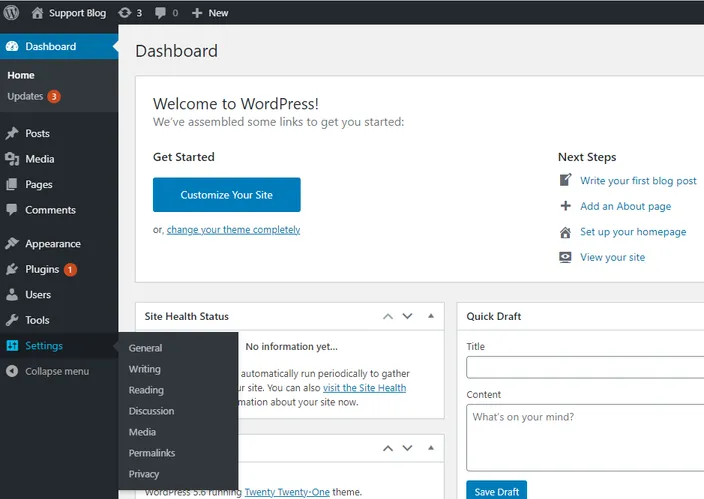Click the Users person icon
This screenshot has width=704, height=499.
[12, 295]
